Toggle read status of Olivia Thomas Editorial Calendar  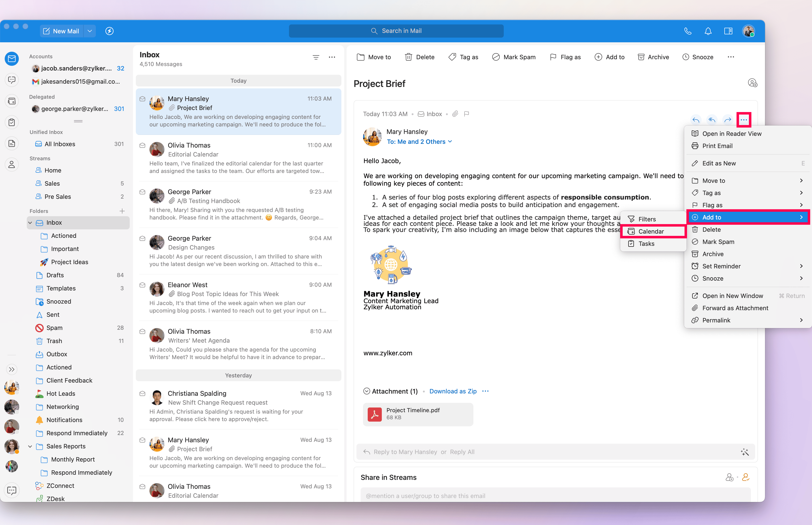pyautogui.click(x=142, y=145)
